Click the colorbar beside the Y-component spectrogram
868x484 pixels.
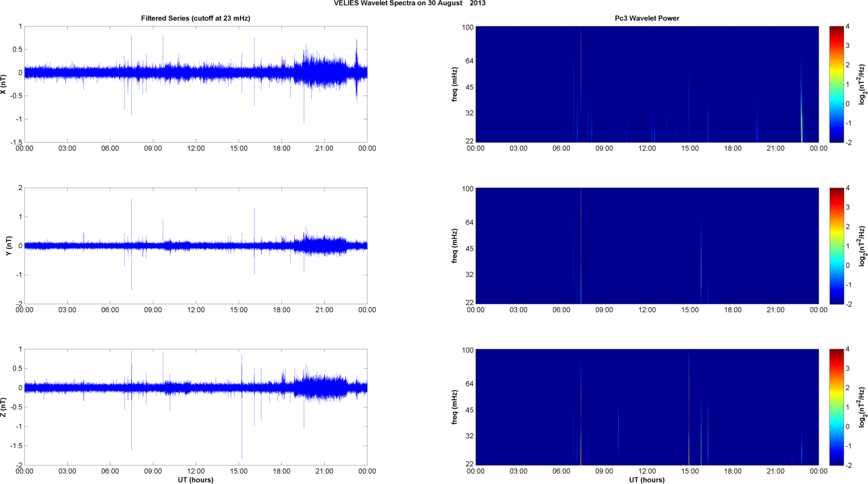pos(836,246)
